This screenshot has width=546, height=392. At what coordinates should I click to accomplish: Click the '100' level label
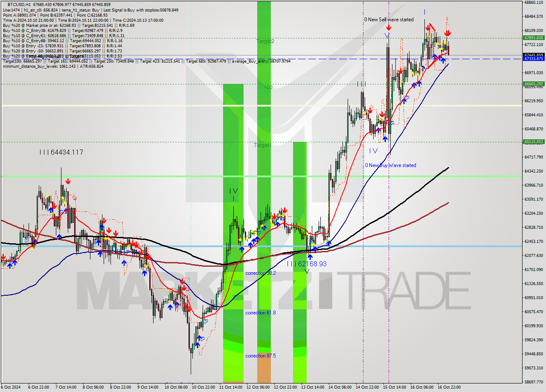pyautogui.click(x=268, y=87)
